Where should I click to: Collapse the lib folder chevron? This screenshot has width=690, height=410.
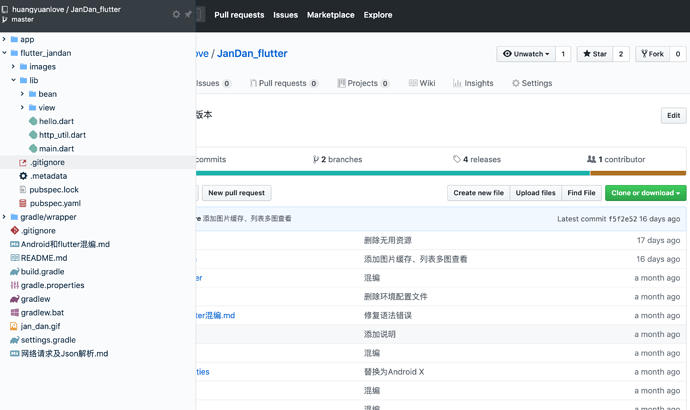13,80
